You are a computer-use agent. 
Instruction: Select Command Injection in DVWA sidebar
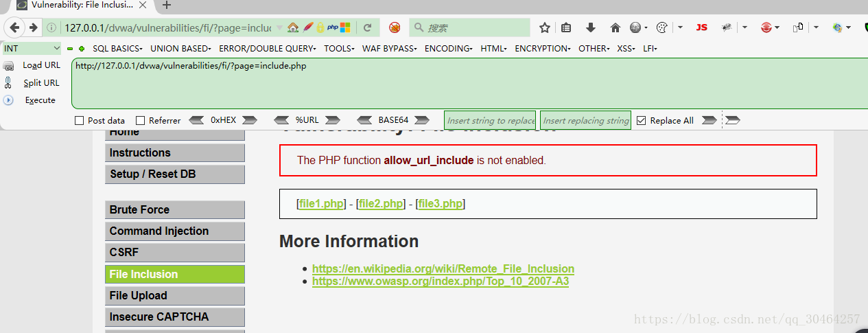[175, 231]
